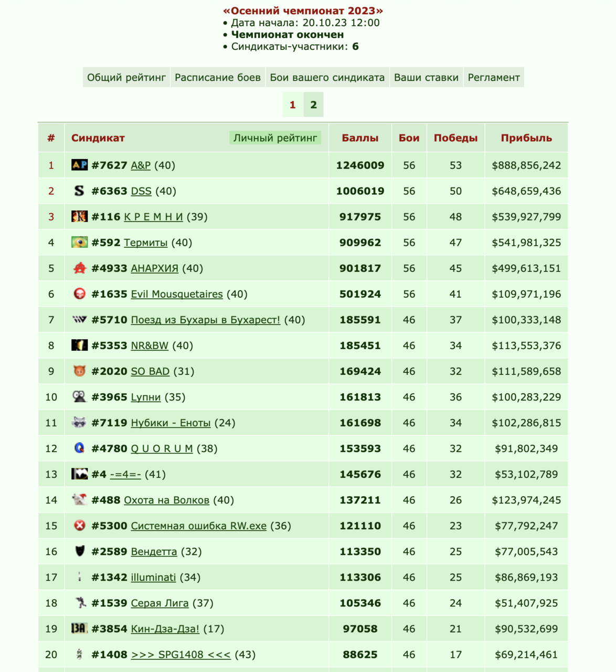Open the К Р Е М Н И syndicate link

tap(154, 217)
